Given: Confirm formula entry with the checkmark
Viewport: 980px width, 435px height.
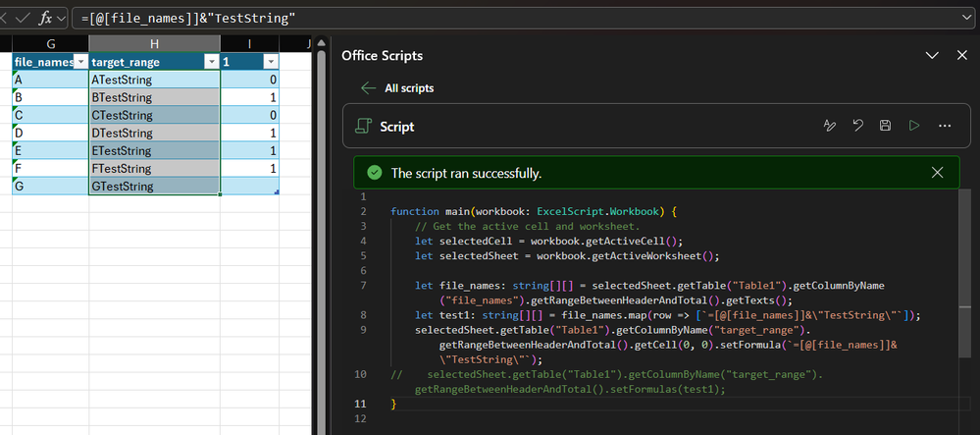Looking at the screenshot, I should [21, 19].
